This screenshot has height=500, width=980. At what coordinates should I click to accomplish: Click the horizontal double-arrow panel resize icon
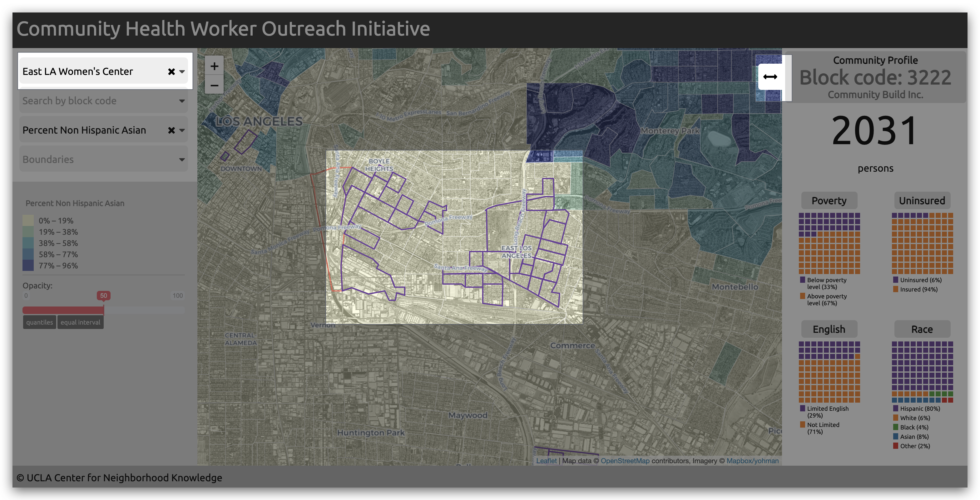click(x=770, y=77)
